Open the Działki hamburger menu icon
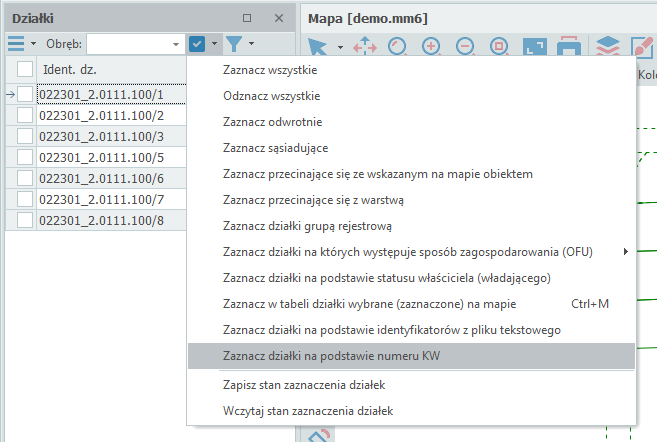The width and height of the screenshot is (657, 442). point(16,44)
